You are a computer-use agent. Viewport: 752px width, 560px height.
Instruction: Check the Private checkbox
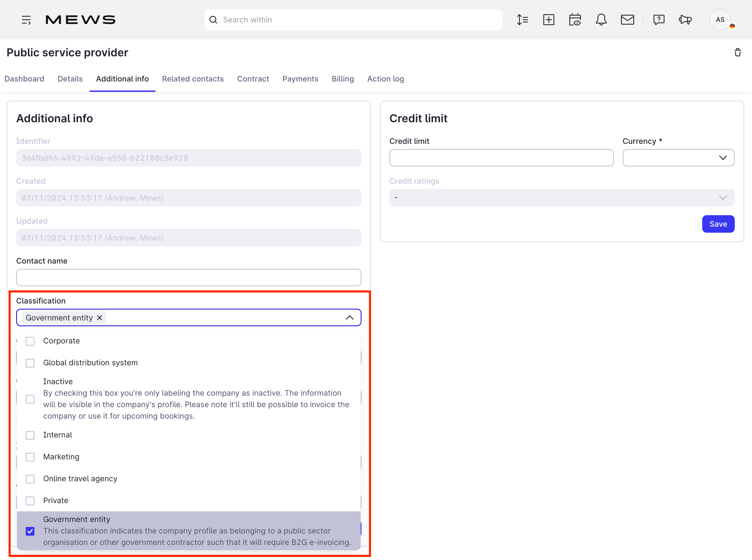click(x=30, y=501)
